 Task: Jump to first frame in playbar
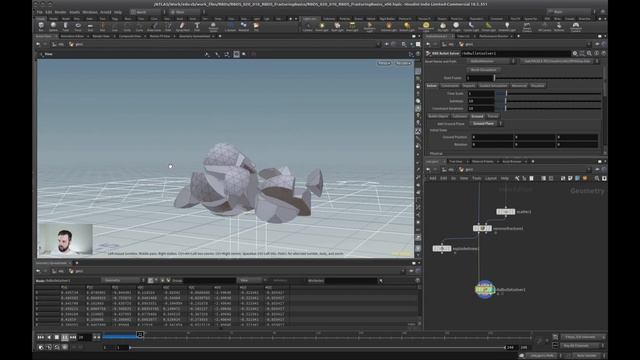[41, 337]
